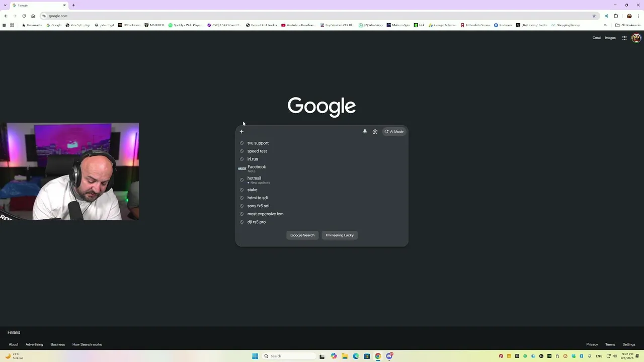The width and height of the screenshot is (644, 362).
Task: Pick the Facebook suggestion
Action: coord(322,168)
